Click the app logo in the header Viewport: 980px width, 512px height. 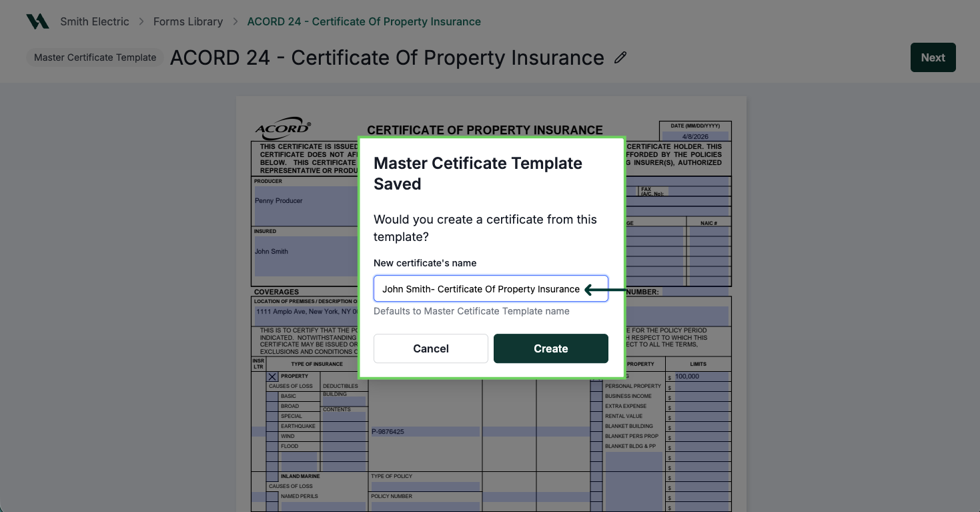37,21
